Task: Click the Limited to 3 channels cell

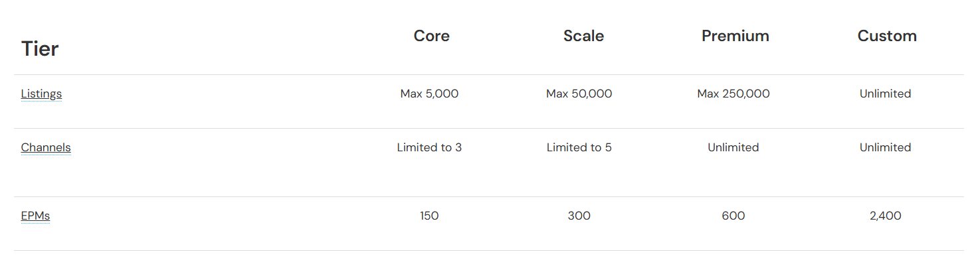Action: tap(429, 147)
